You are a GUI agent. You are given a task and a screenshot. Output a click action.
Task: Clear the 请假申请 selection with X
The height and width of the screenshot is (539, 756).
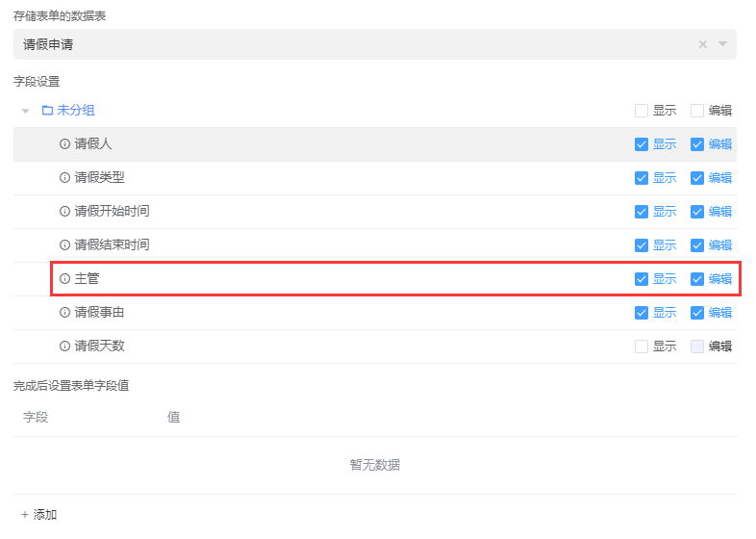click(x=702, y=44)
